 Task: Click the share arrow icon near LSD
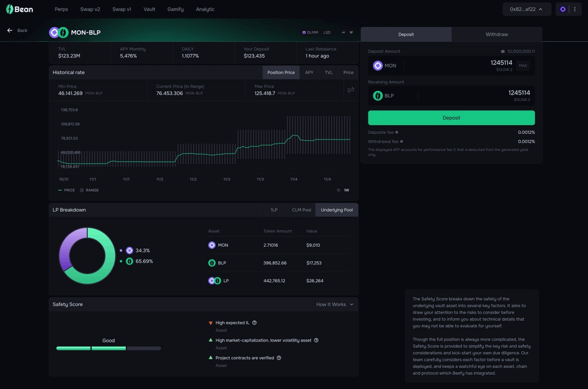click(x=343, y=32)
